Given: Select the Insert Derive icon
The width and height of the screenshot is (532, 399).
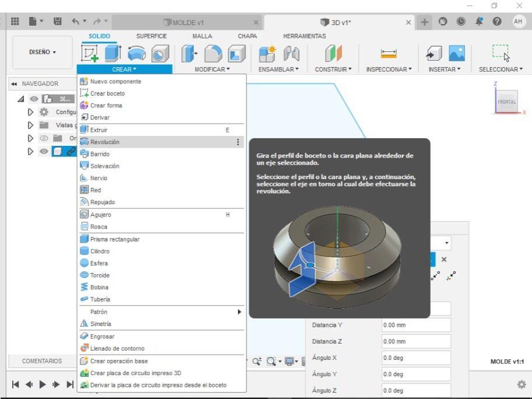Looking at the screenshot, I should click(x=434, y=54).
